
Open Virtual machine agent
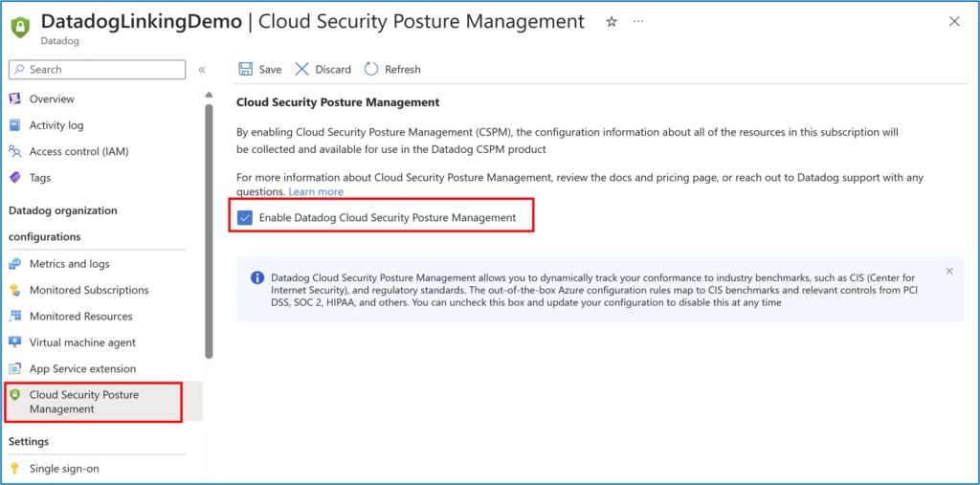(82, 342)
